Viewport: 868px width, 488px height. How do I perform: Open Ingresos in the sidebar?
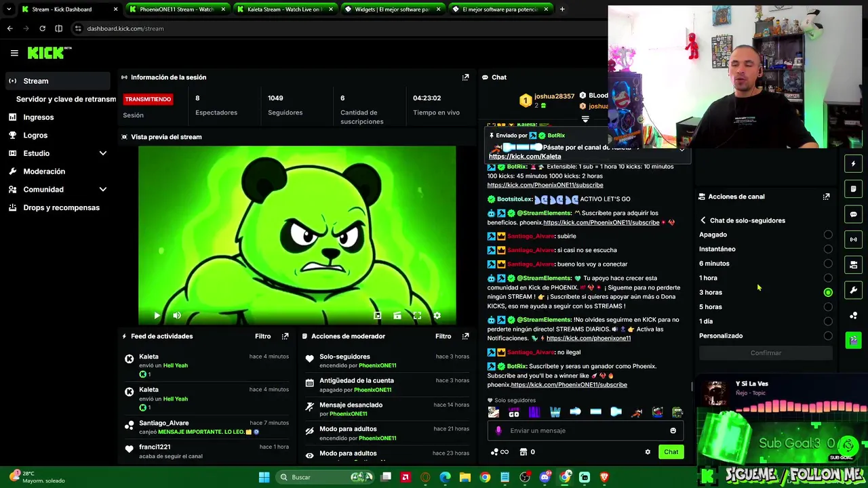[x=56, y=117]
